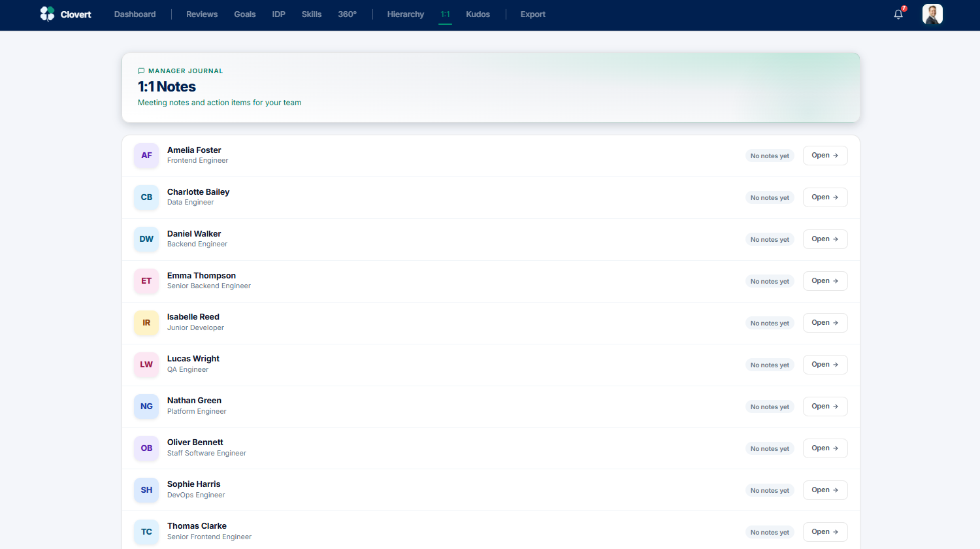Click Daniel Walker's DW avatar

(146, 239)
